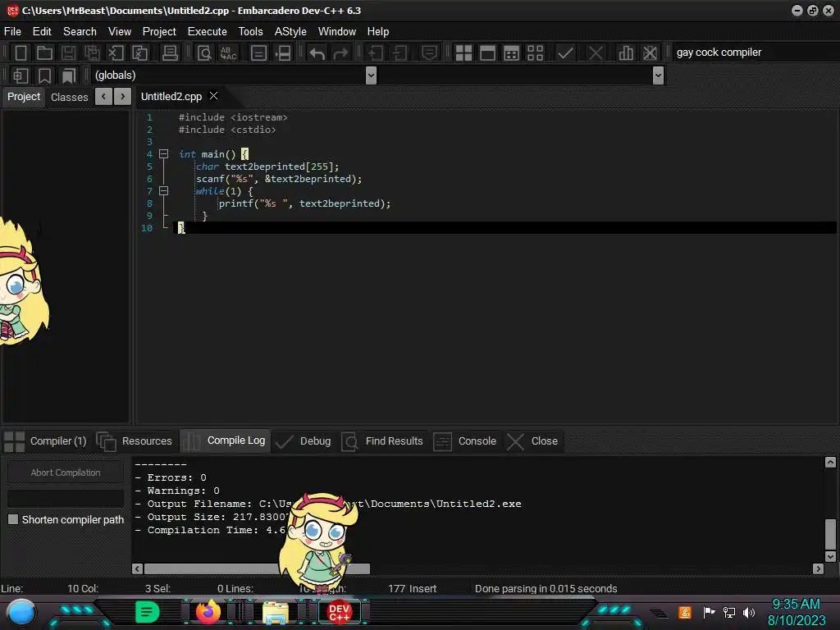Screen dimensions: 840x630
Task: Click the compile log scroll right arrow
Action: coord(818,569)
